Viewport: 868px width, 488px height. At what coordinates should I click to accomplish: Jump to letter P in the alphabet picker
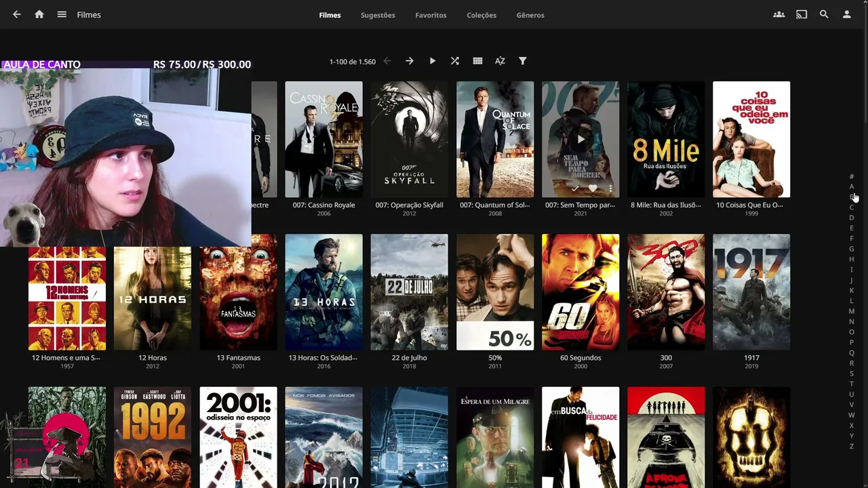pyautogui.click(x=852, y=343)
